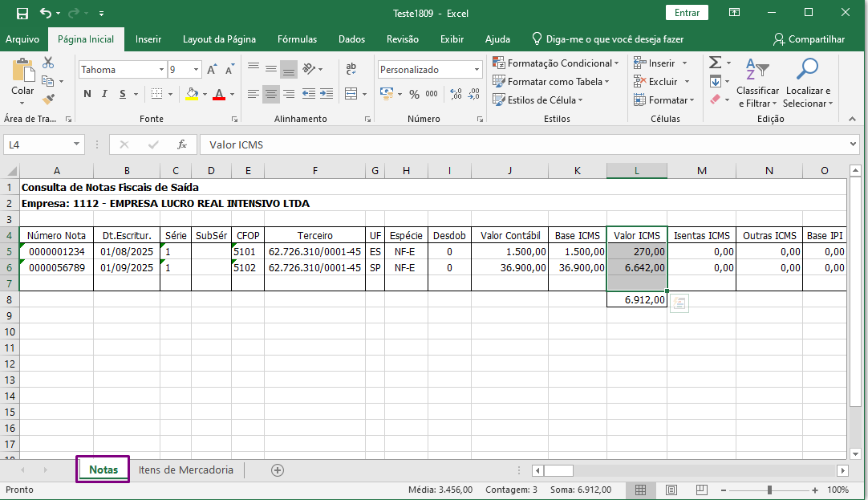This screenshot has height=500, width=868.
Task: Switch to Itens de Mercadoria sheet
Action: [185, 470]
